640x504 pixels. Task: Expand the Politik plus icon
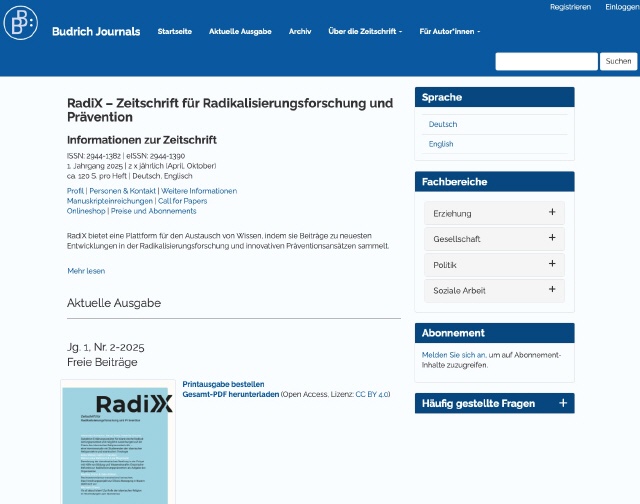pos(551,265)
